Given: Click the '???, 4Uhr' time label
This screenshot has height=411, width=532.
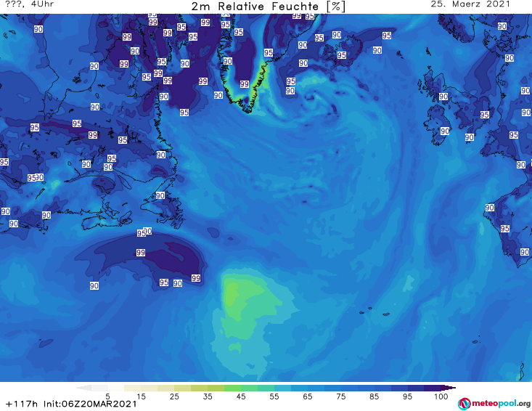Looking at the screenshot, I should coord(30,4).
